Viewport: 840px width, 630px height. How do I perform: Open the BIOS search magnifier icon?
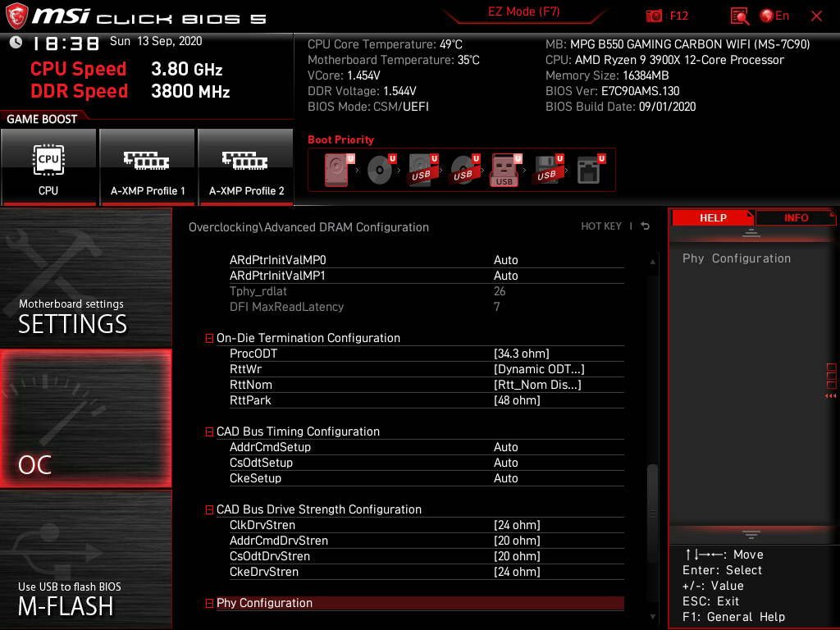[740, 16]
